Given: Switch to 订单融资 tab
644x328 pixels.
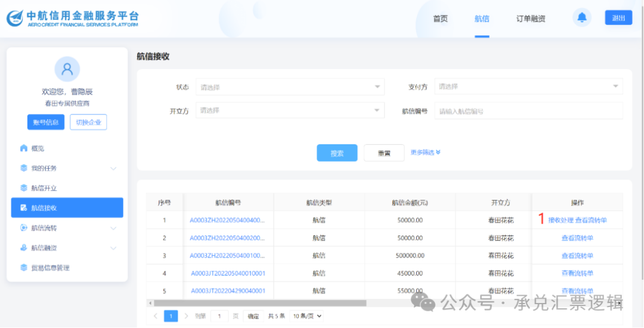Looking at the screenshot, I should click(531, 18).
